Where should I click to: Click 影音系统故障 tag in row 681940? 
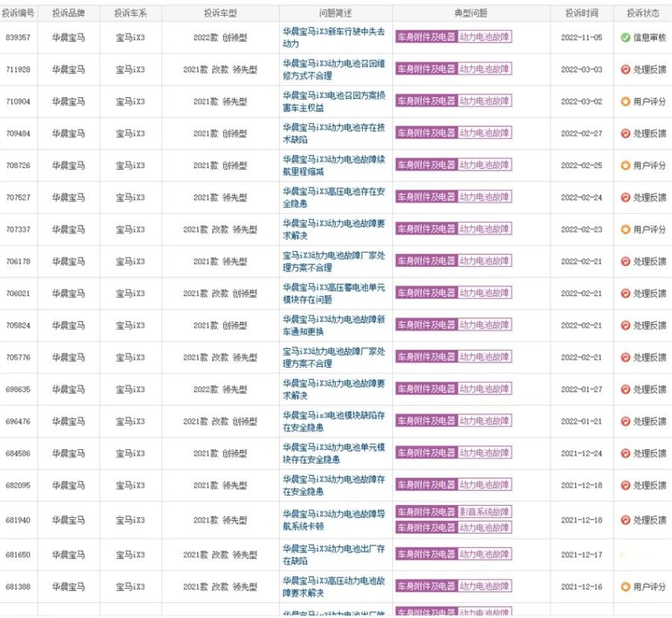tap(485, 512)
